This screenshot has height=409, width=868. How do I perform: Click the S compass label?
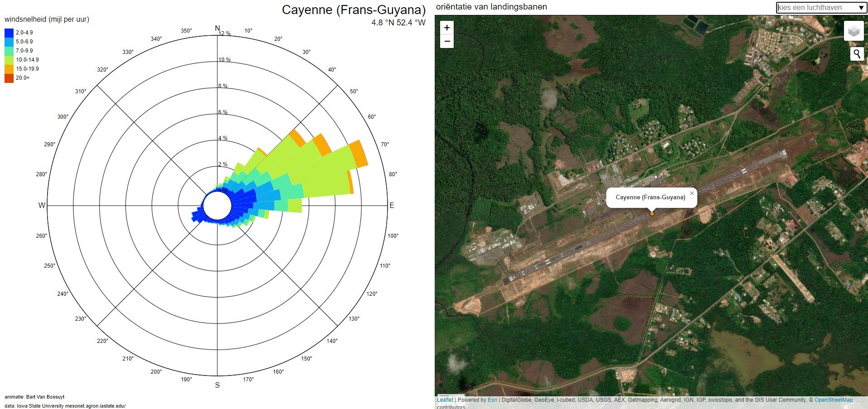pyautogui.click(x=217, y=385)
